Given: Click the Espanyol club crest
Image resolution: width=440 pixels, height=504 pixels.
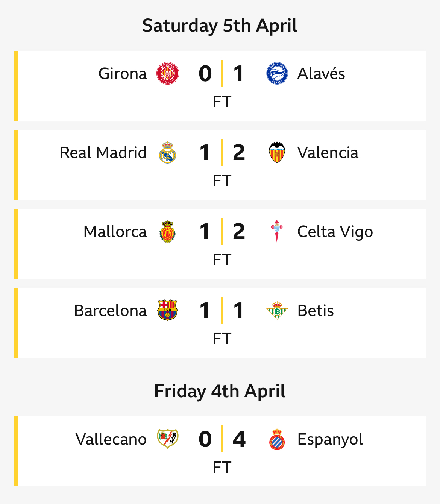Looking at the screenshot, I should click(x=277, y=439).
